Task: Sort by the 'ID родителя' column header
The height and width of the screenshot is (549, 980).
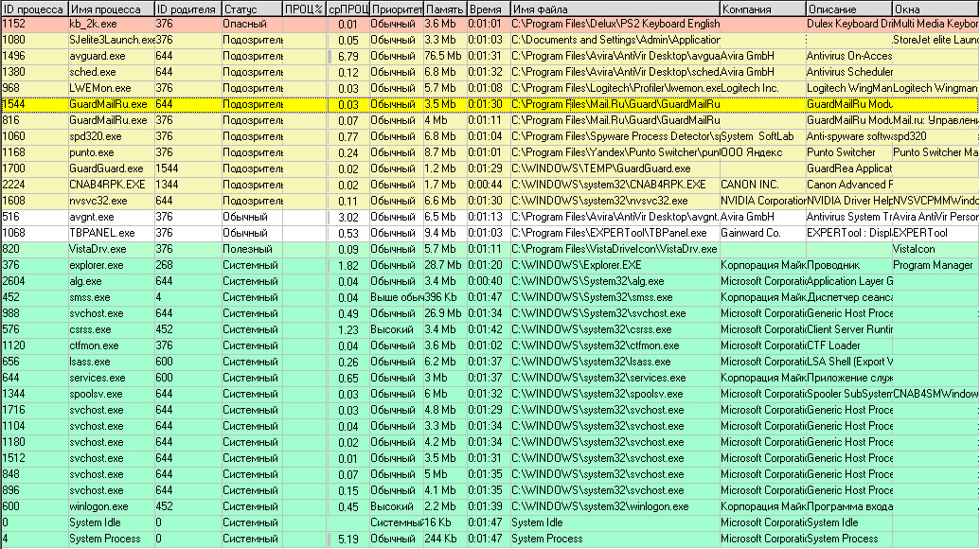Action: pyautogui.click(x=187, y=9)
